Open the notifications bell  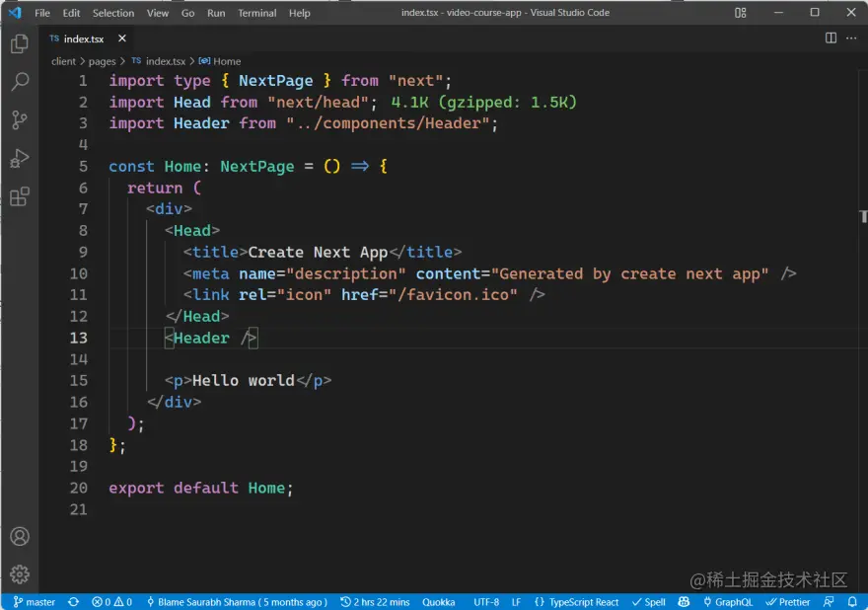coord(852,602)
